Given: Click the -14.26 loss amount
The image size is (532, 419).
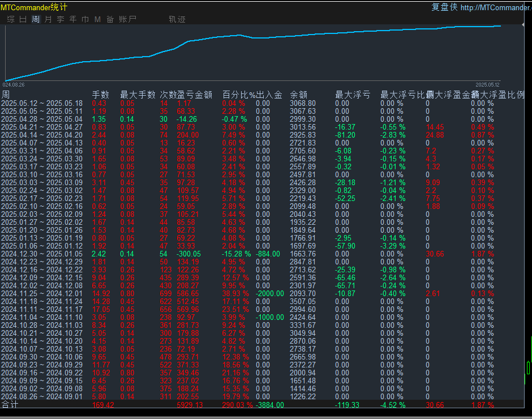Looking at the screenshot, I should click(187, 119).
